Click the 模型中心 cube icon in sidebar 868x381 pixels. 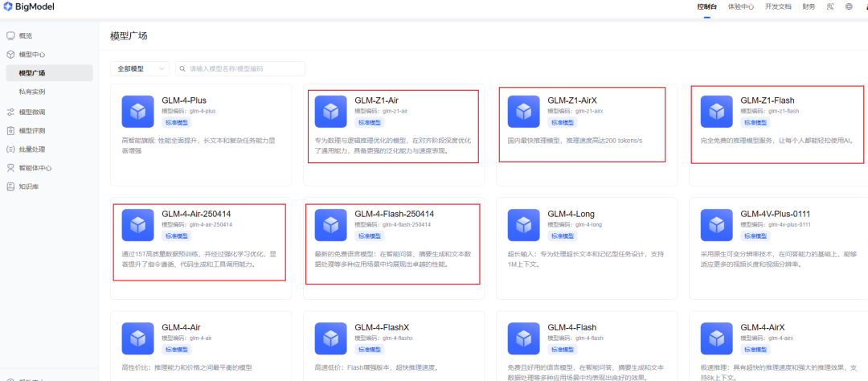pos(10,55)
